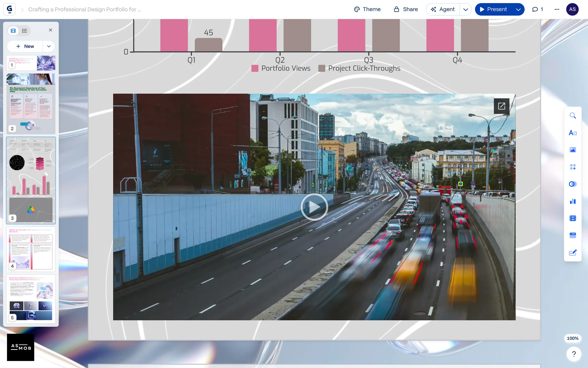
Task: Open the text styles (Aa) panel
Action: point(572,133)
